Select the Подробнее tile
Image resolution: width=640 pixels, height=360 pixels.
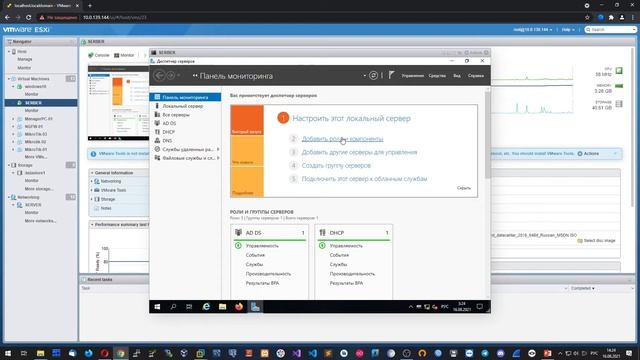point(247,182)
